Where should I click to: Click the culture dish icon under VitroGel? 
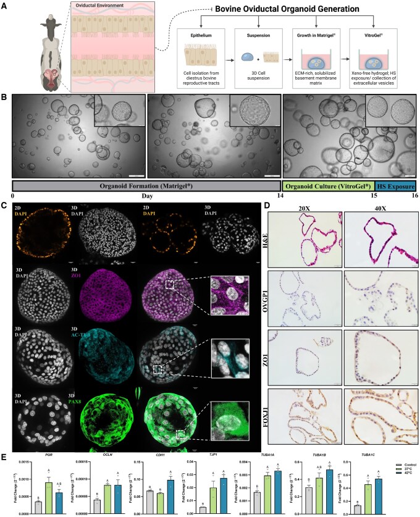(x=374, y=60)
